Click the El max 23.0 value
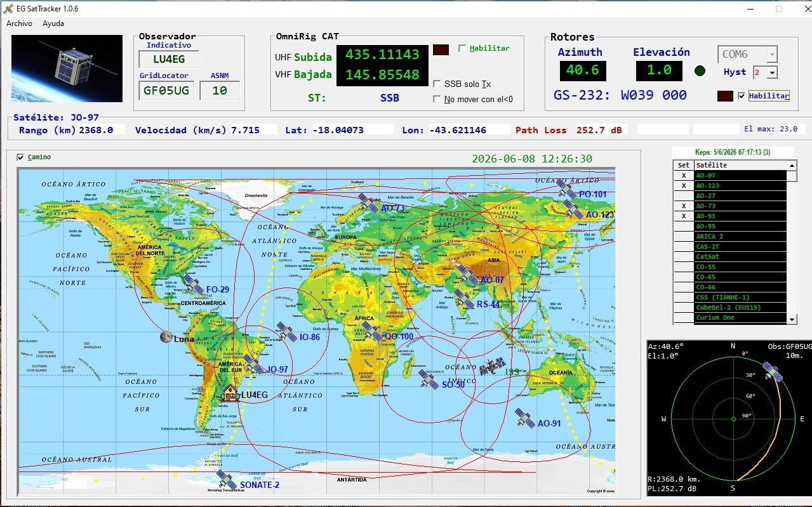812x507 pixels. [x=789, y=129]
